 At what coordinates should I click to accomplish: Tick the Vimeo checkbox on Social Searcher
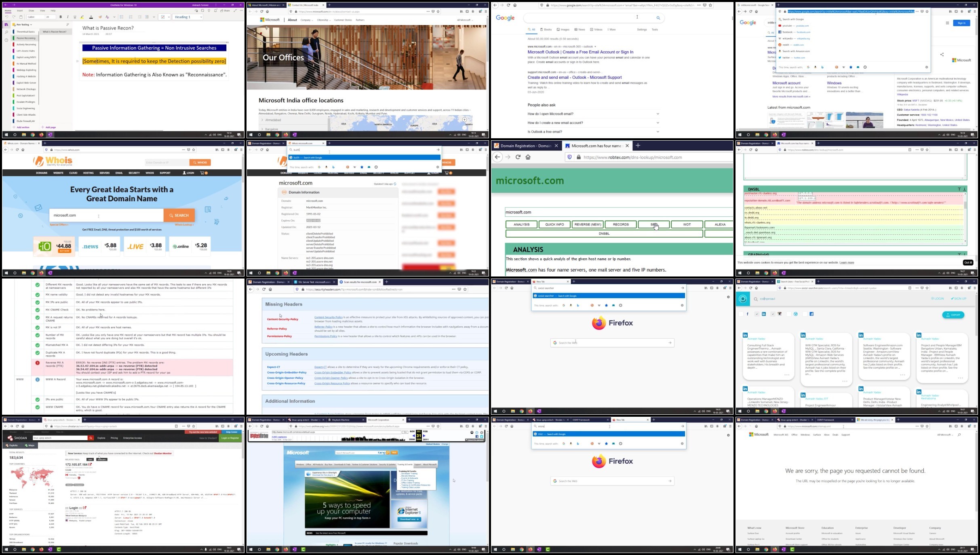[789, 314]
